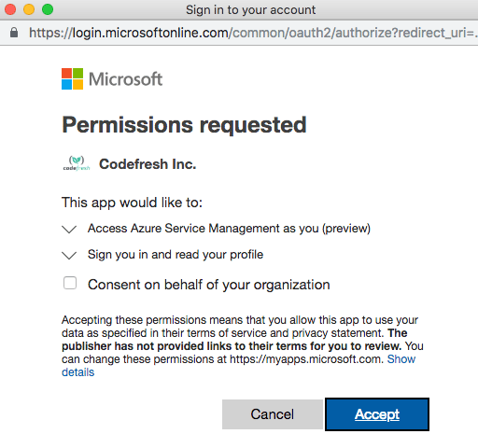The height and width of the screenshot is (448, 478).
Task: Tick the consent on behalf checkbox
Action: point(70,283)
